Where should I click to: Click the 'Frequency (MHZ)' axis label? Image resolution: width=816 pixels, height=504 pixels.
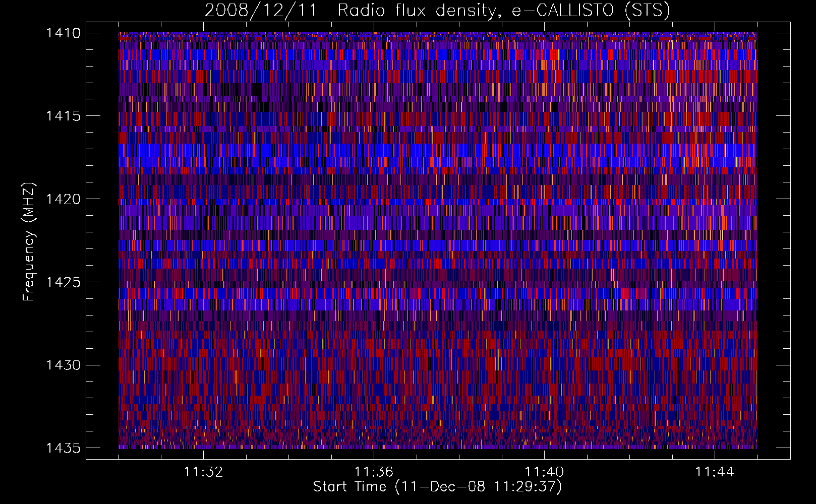[29, 241]
